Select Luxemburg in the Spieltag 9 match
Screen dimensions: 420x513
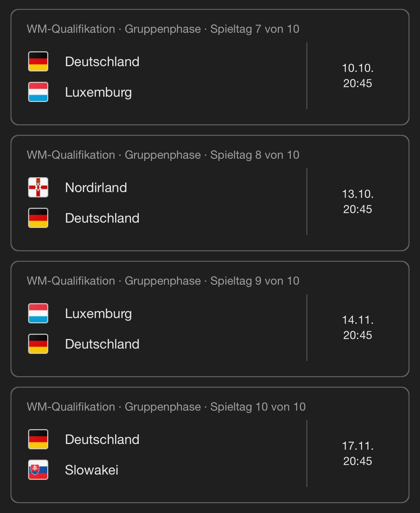click(x=98, y=314)
